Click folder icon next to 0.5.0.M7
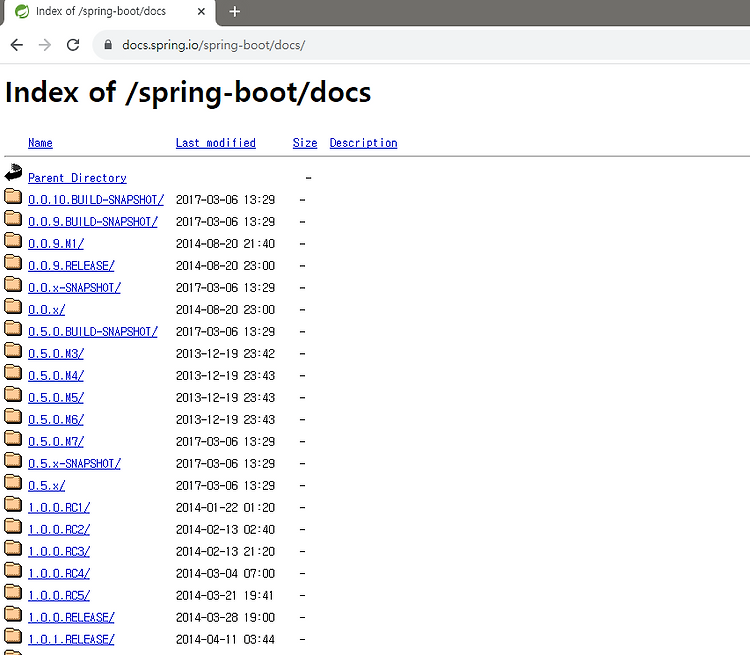The image size is (750, 655). tap(13, 438)
